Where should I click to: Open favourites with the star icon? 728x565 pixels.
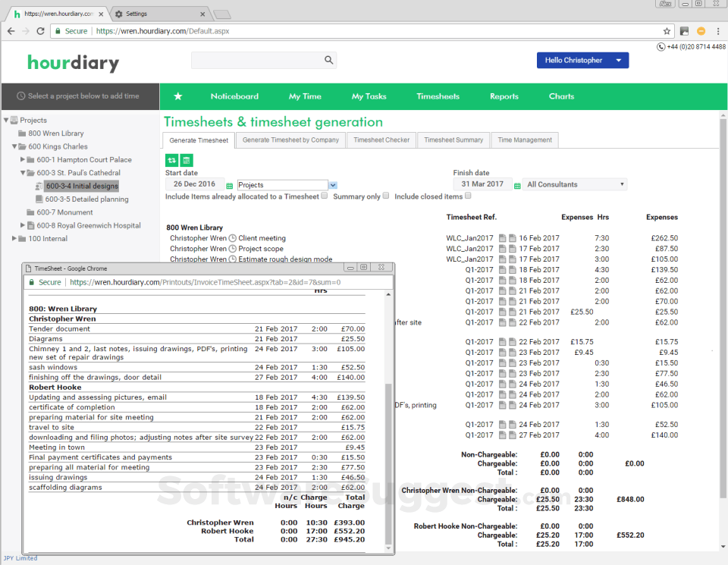[x=177, y=96]
